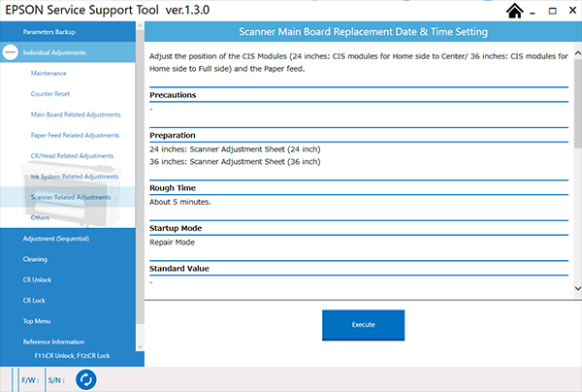Image resolution: width=582 pixels, height=392 pixels.
Task: Click 'Scanner Adjustment Sheet (36 inch)' line
Action: [x=235, y=162]
